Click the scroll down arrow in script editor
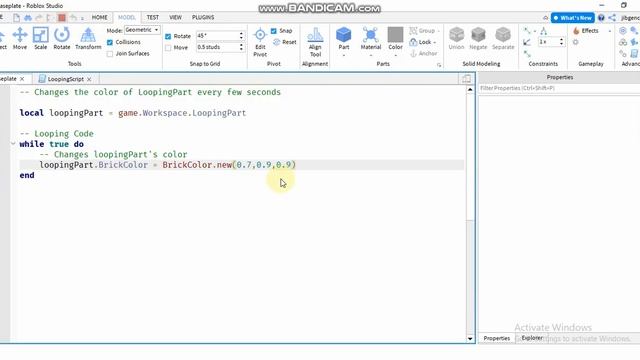The image size is (640, 360). pos(470,338)
